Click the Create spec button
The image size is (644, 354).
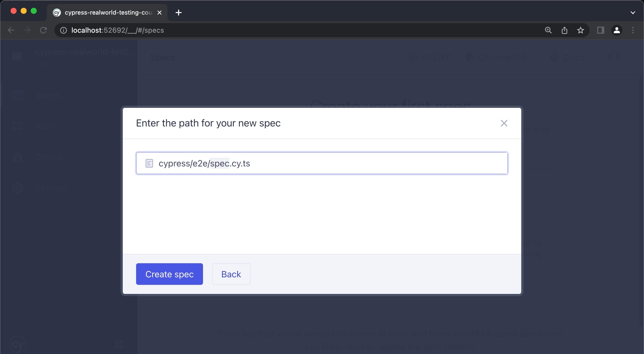click(x=169, y=274)
